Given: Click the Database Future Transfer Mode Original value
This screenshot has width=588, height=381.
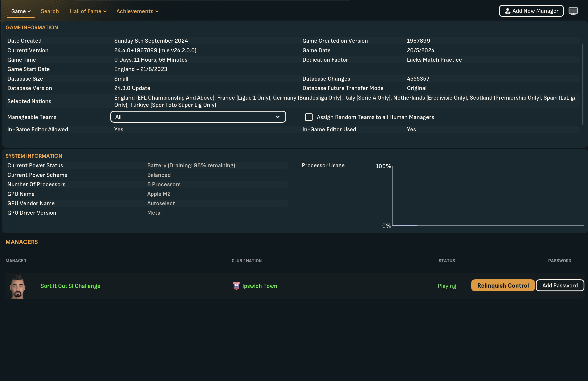Looking at the screenshot, I should pyautogui.click(x=417, y=88).
